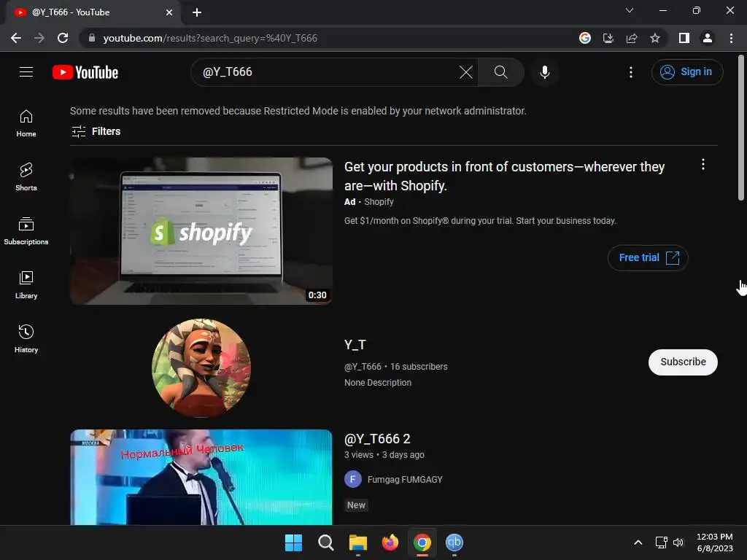The height and width of the screenshot is (560, 747).
Task: Open the tab search dropdown chevron
Action: coord(630,10)
